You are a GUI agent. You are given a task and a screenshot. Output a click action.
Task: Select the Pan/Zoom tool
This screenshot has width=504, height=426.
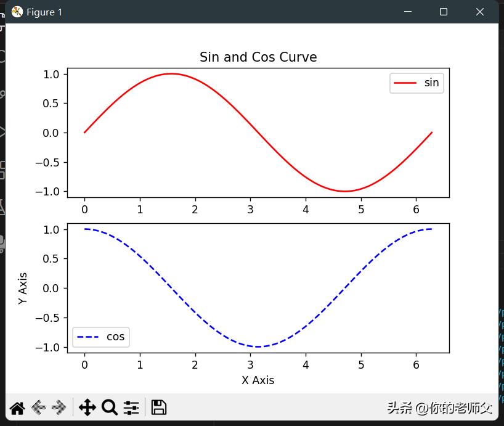(x=87, y=407)
